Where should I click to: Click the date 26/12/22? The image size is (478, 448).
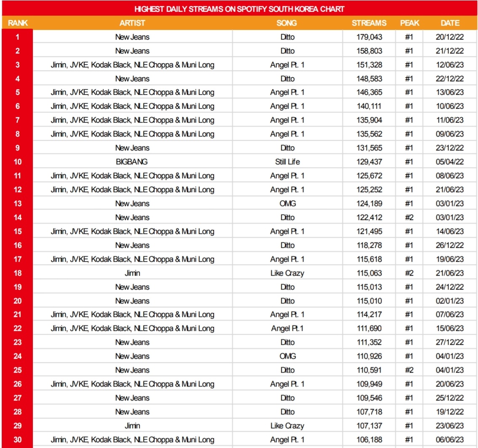pos(450,245)
